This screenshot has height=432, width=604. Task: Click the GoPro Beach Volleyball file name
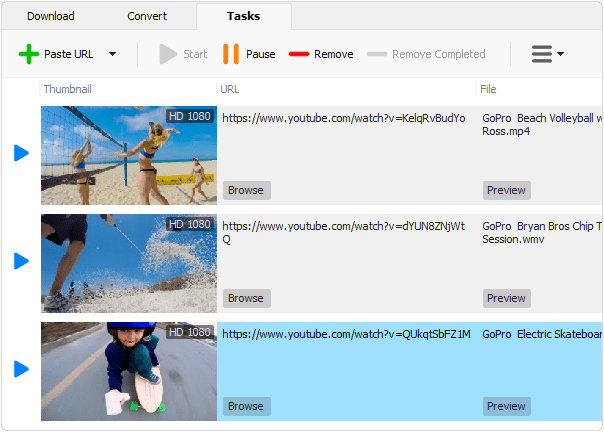(542, 124)
